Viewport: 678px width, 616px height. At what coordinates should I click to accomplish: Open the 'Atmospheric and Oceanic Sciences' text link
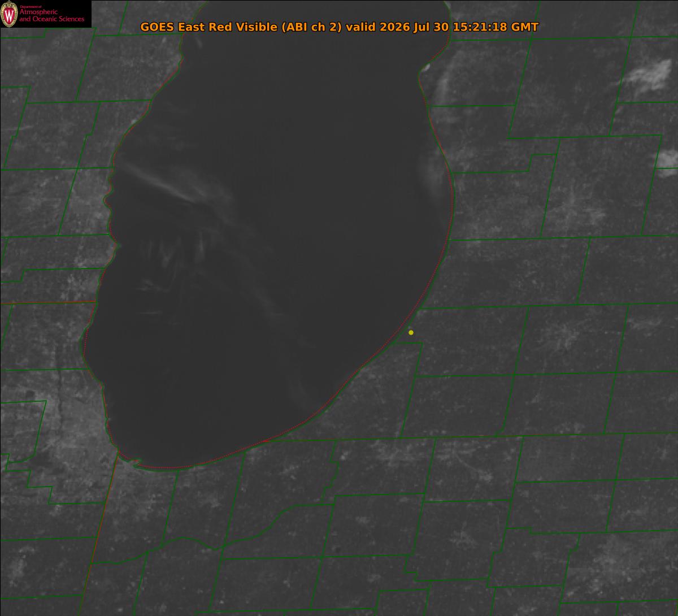[x=51, y=15]
